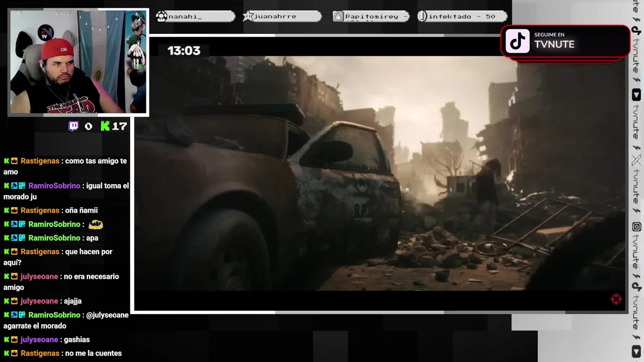Image resolution: width=644 pixels, height=362 pixels.
Task: Click the message 'ajajja'
Action: coord(72,301)
